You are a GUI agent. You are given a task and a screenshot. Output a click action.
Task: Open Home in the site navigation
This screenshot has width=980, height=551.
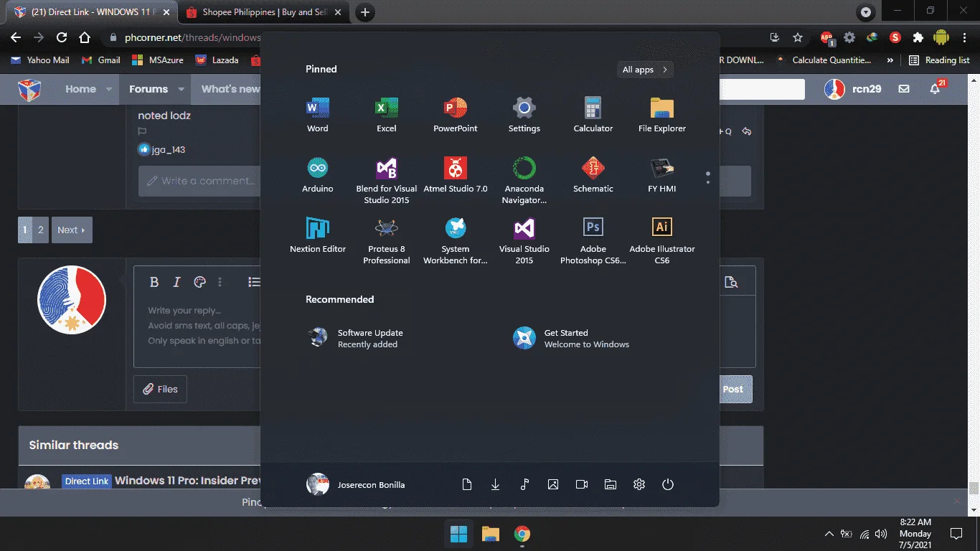pyautogui.click(x=80, y=90)
